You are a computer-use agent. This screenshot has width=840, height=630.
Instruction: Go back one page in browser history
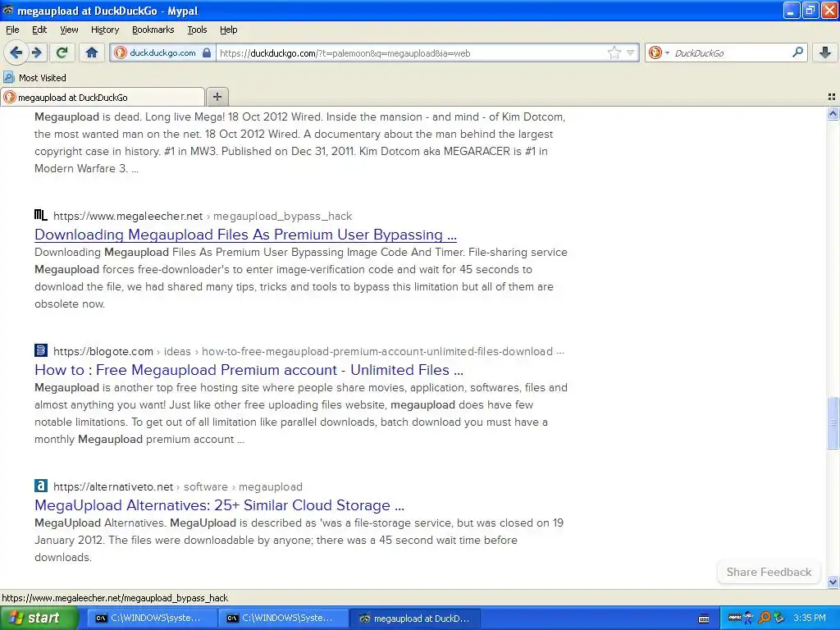pos(16,52)
